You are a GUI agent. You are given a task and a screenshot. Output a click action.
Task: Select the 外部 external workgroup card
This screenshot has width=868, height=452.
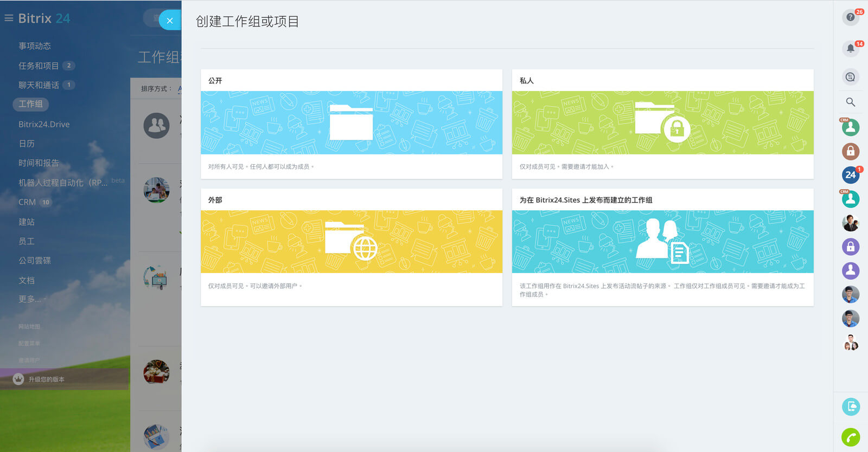tap(351, 247)
